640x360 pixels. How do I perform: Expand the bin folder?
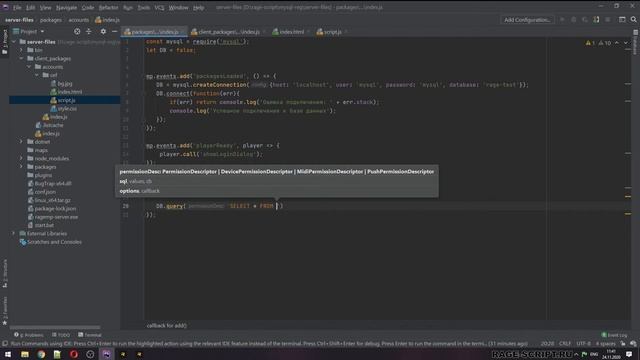tap(22, 50)
